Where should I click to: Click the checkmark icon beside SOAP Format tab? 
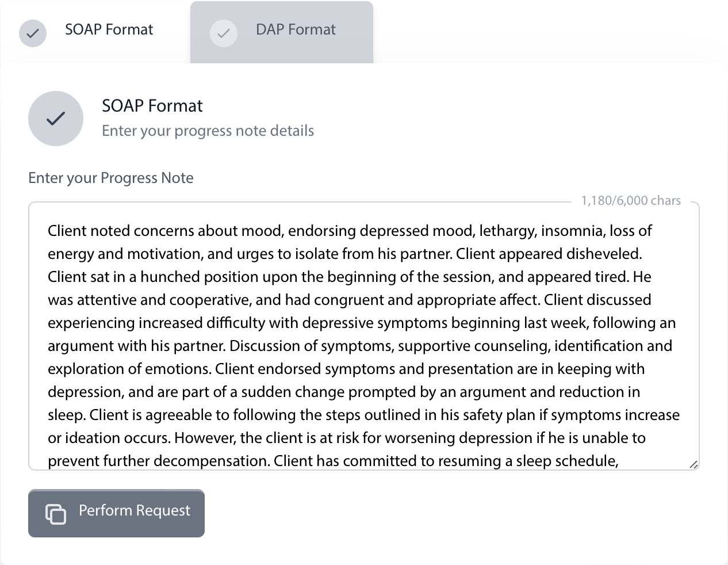(33, 33)
